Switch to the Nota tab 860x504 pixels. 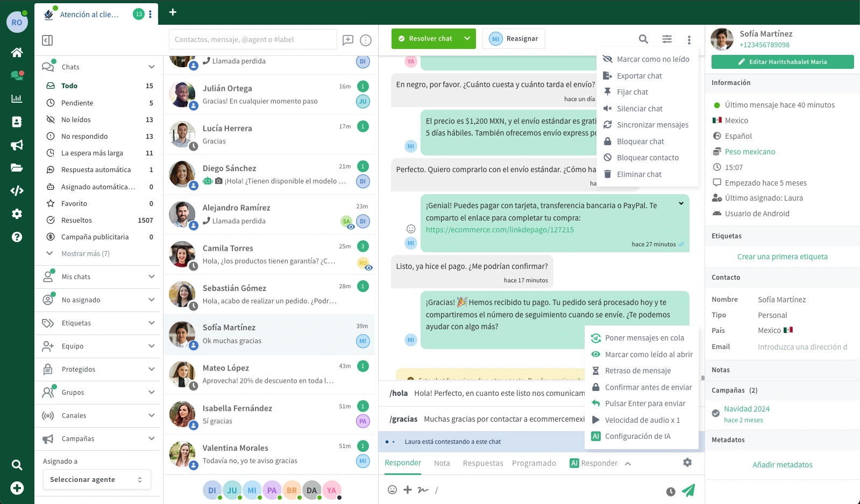442,463
